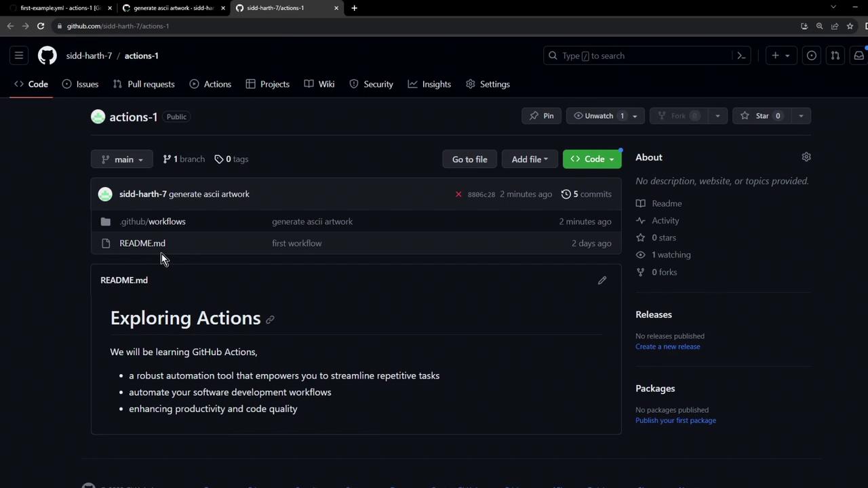Click 'Publish your first package' link
868x488 pixels.
675,420
